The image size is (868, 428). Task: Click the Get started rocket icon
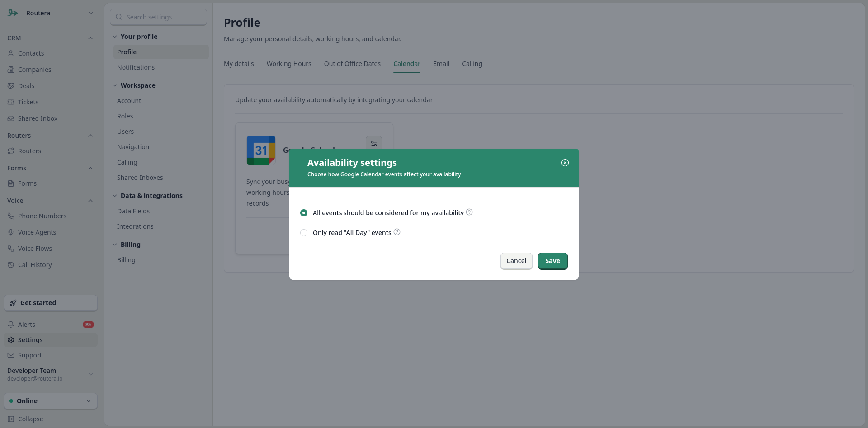click(13, 303)
